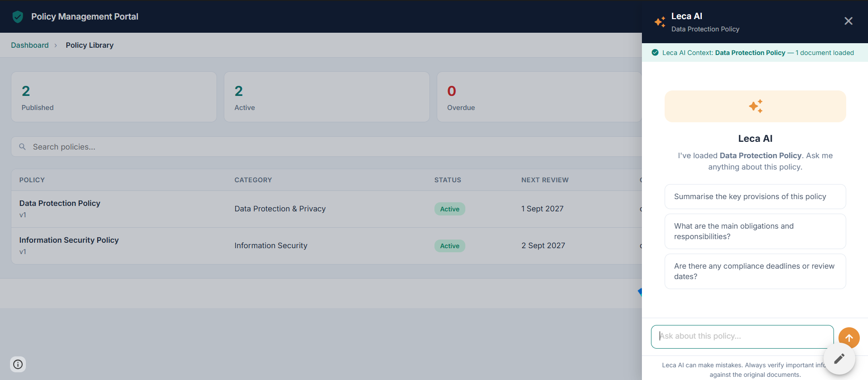Image resolution: width=868 pixels, height=380 pixels.
Task: Click the STATUS column header
Action: (448, 180)
